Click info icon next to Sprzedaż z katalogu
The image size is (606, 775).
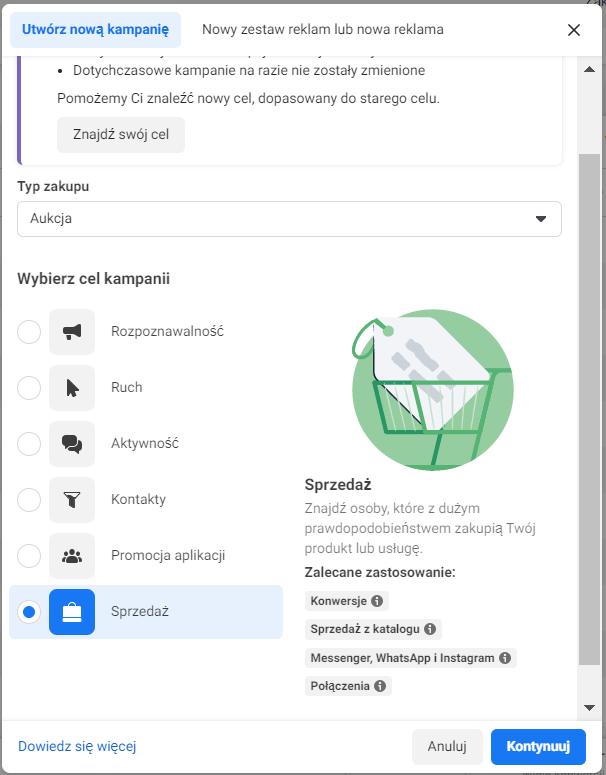[430, 629]
